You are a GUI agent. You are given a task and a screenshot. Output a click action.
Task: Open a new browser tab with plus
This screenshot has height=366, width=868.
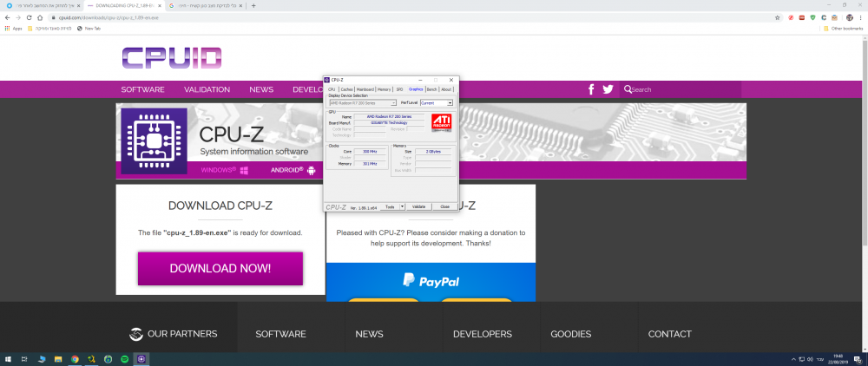253,5
